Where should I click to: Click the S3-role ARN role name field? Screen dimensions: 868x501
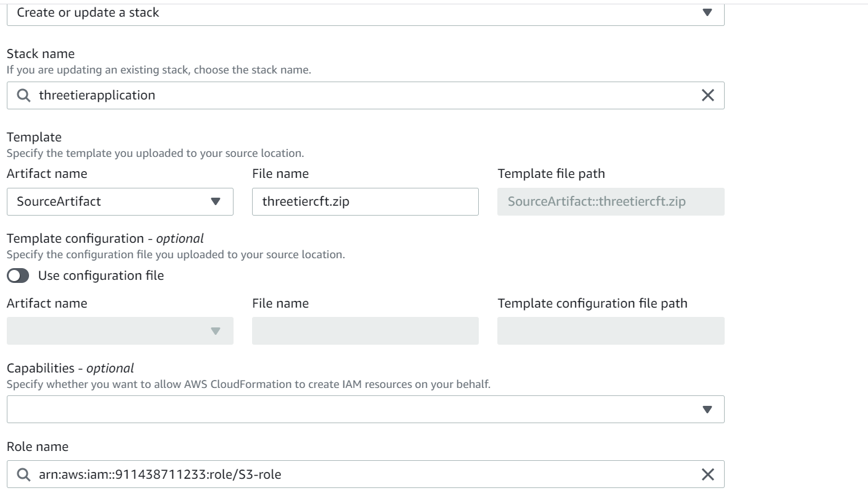358,474
